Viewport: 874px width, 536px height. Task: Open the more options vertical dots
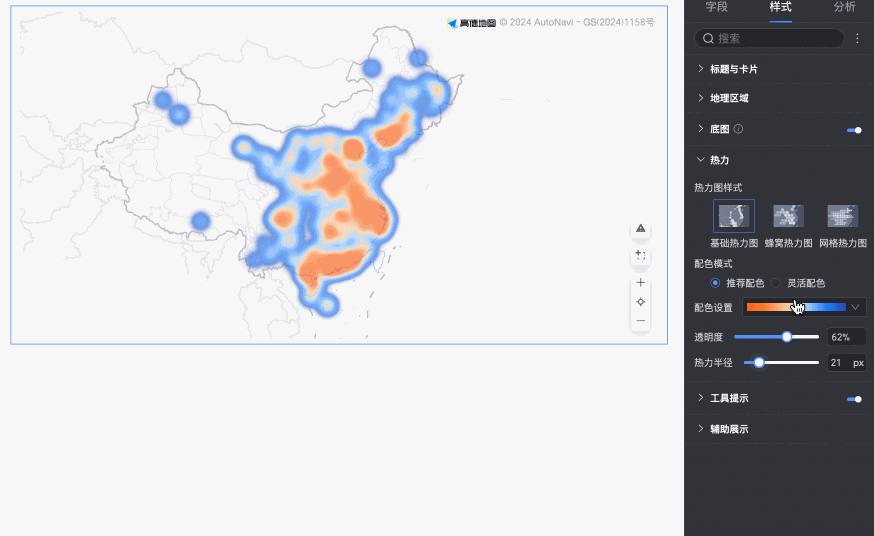pyautogui.click(x=857, y=38)
